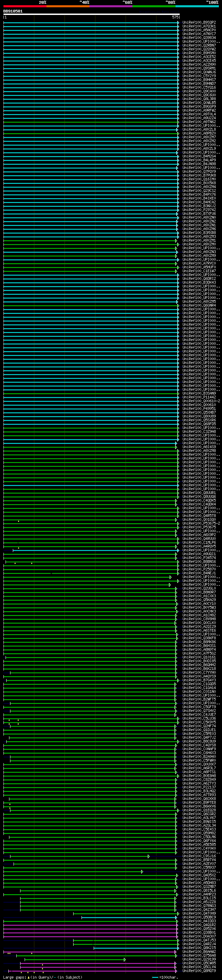This screenshot has height=980, width=222.
Task: Click the cyan ~100% identity legend bar
Action: coord(197,6)
